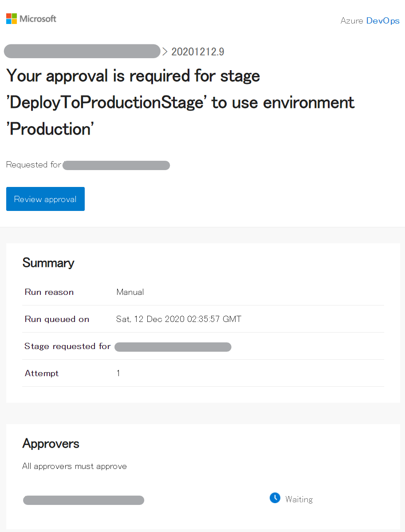Click the redacted Stage requested for name

coord(173,347)
